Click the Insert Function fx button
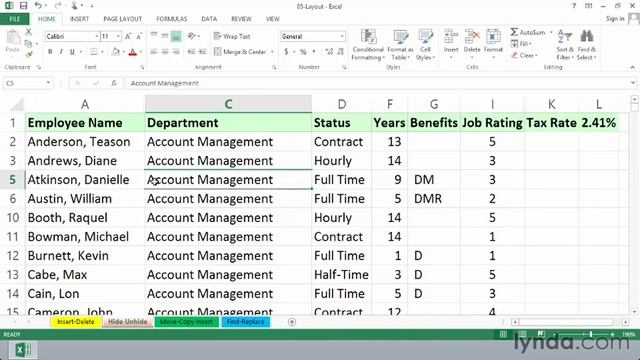640x360 pixels. click(x=114, y=83)
